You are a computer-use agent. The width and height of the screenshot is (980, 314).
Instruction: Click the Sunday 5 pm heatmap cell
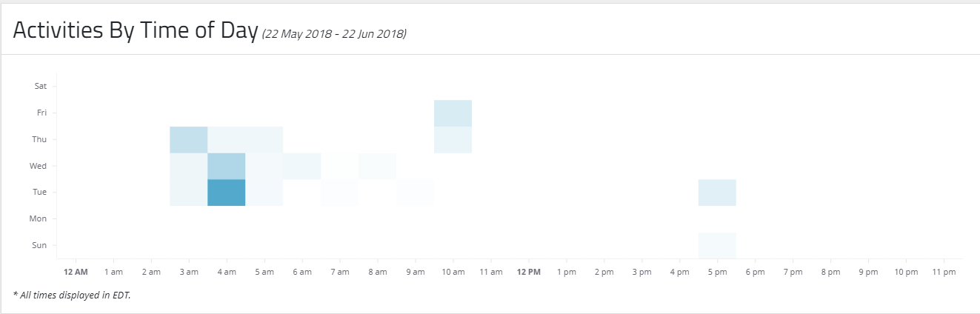tap(717, 245)
